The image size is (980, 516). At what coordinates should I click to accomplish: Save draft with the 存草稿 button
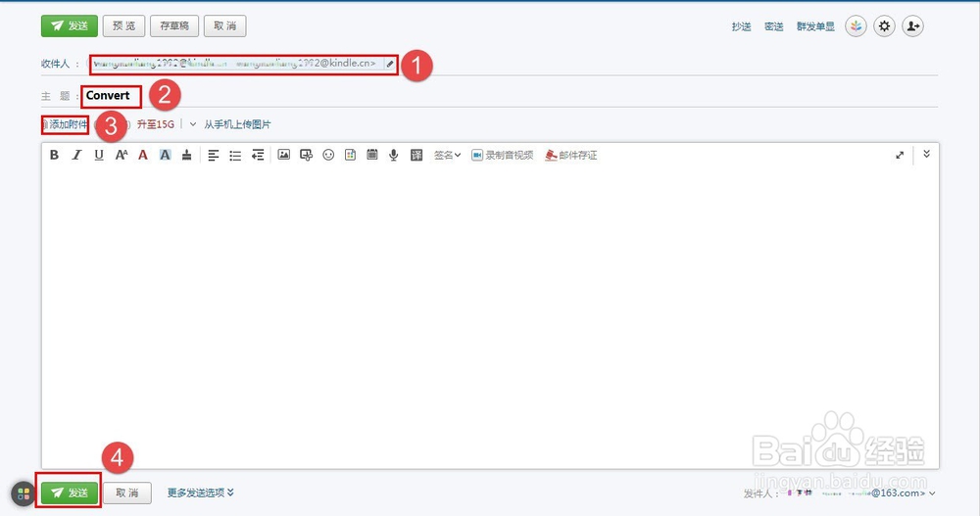click(174, 25)
